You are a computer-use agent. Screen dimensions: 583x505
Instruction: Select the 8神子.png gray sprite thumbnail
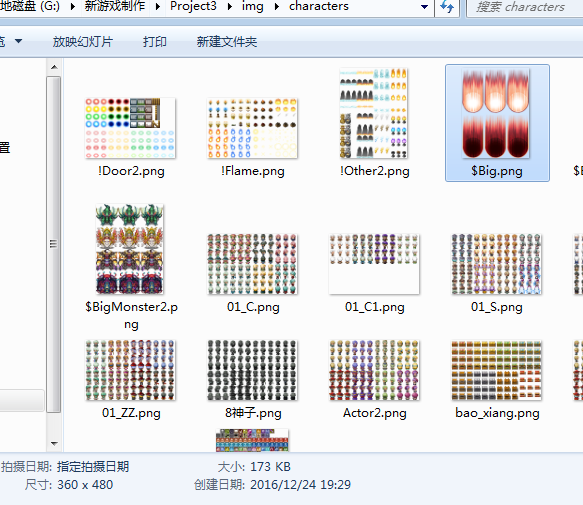[x=252, y=370]
